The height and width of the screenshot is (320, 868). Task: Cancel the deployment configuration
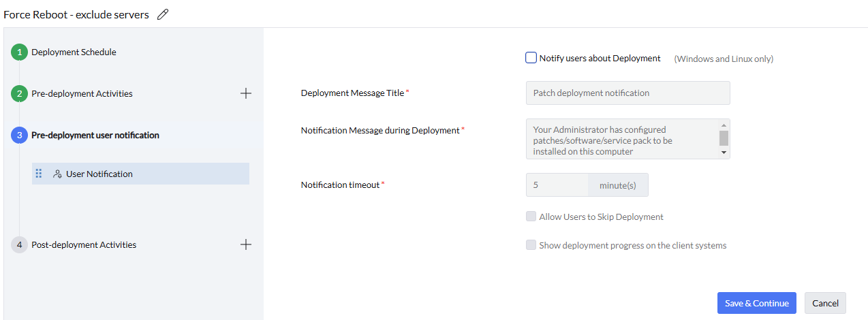(825, 303)
